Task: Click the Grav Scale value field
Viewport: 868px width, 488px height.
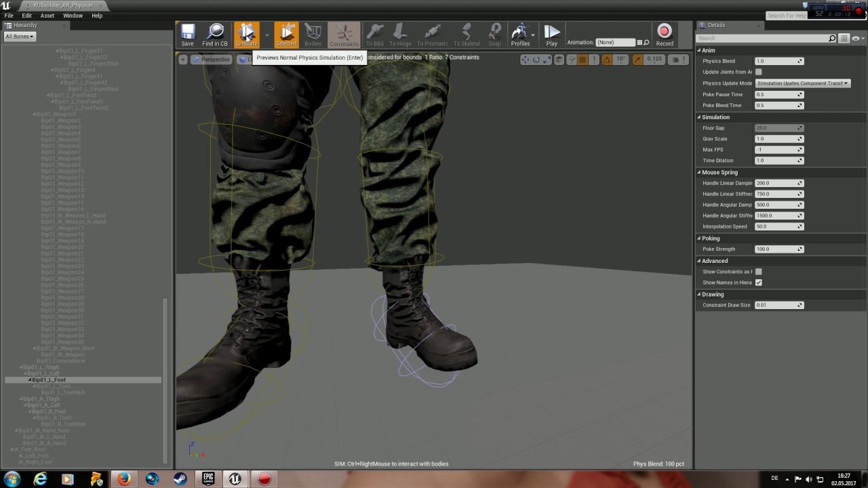Action: pyautogui.click(x=779, y=139)
